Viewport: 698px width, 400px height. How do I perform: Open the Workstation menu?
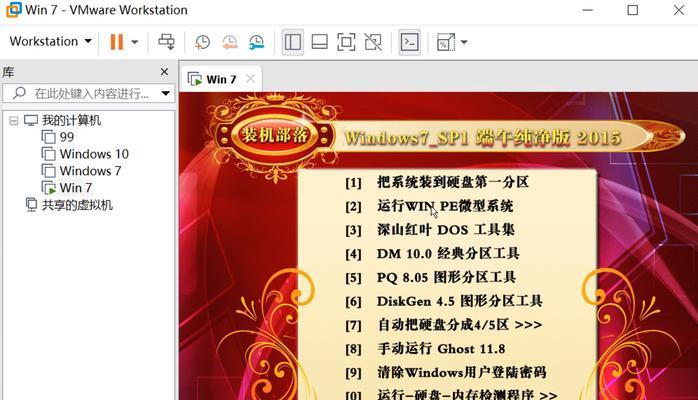coord(50,41)
